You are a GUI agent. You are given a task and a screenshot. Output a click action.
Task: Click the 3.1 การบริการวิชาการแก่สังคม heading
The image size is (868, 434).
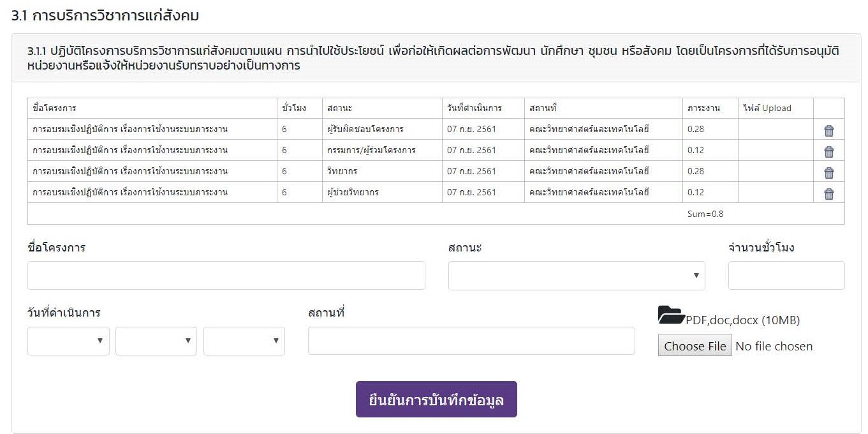(x=105, y=16)
